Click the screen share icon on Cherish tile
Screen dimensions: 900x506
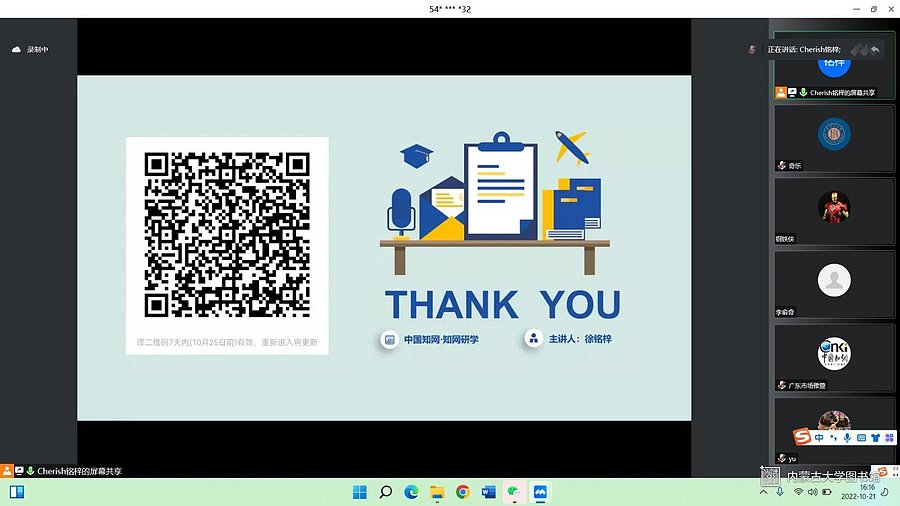pyautogui.click(x=793, y=92)
